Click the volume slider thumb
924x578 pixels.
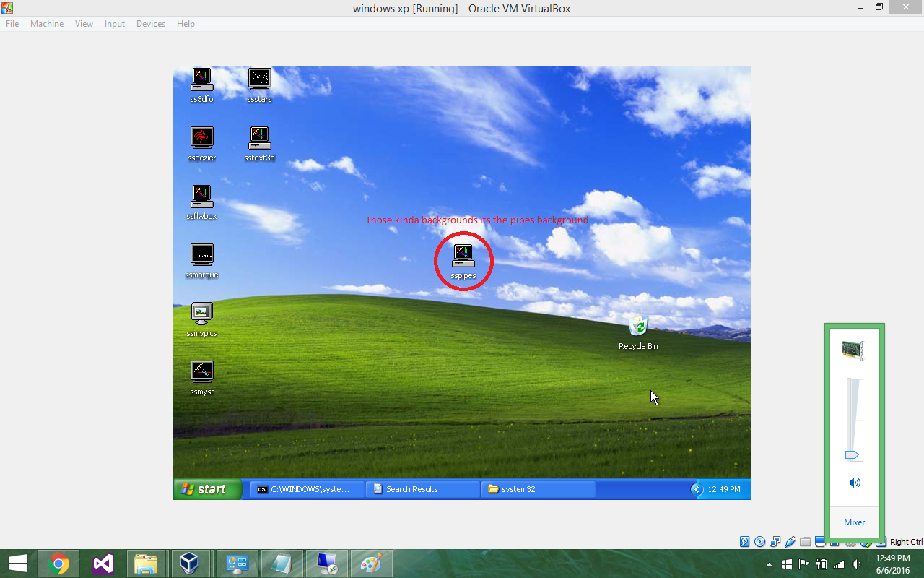coord(852,455)
